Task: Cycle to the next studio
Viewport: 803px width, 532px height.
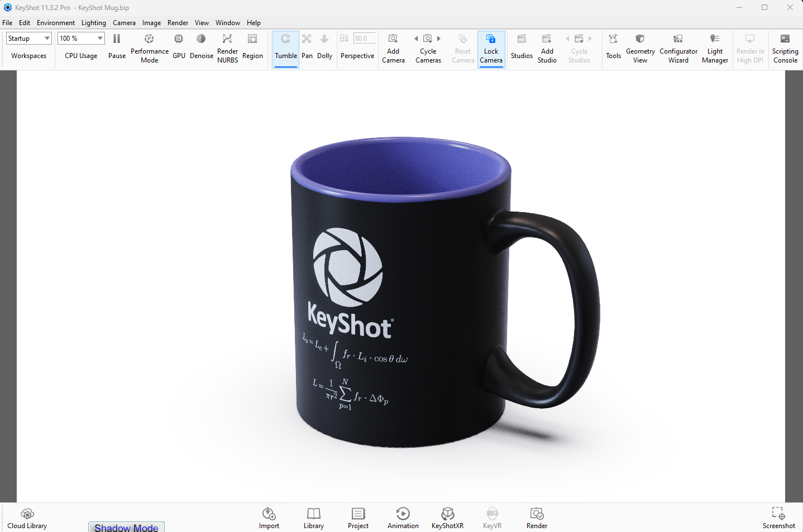Action: (x=590, y=39)
